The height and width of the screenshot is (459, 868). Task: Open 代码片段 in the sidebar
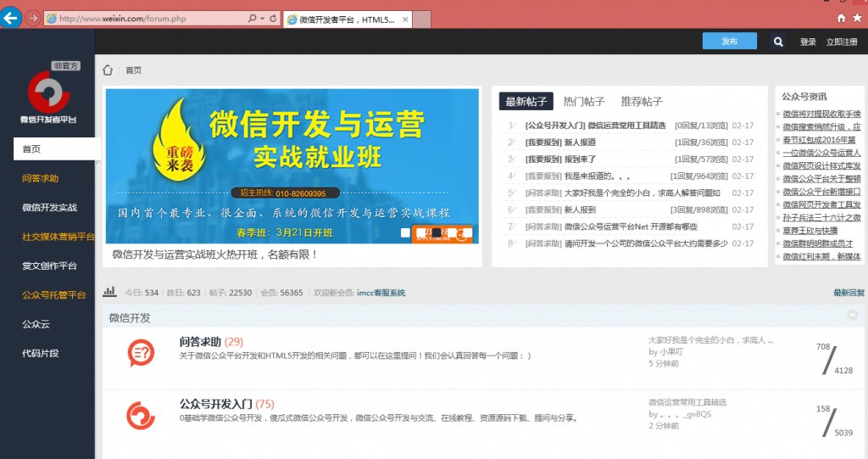point(41,353)
